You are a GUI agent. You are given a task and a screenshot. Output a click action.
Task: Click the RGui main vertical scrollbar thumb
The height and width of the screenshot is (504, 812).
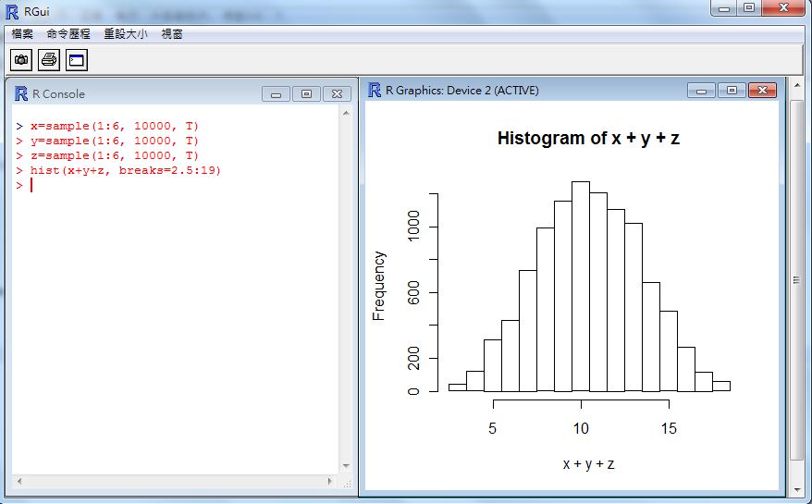[796, 277]
